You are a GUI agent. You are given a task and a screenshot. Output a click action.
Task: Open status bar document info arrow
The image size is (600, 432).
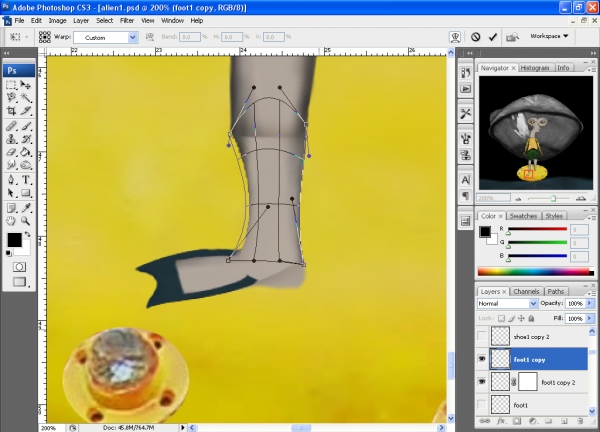[x=183, y=427]
